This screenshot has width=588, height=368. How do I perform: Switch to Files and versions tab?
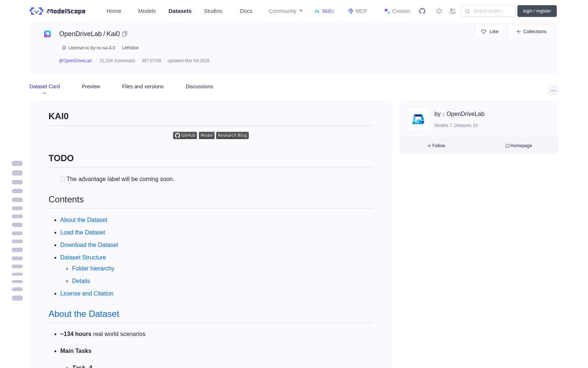pos(143,86)
